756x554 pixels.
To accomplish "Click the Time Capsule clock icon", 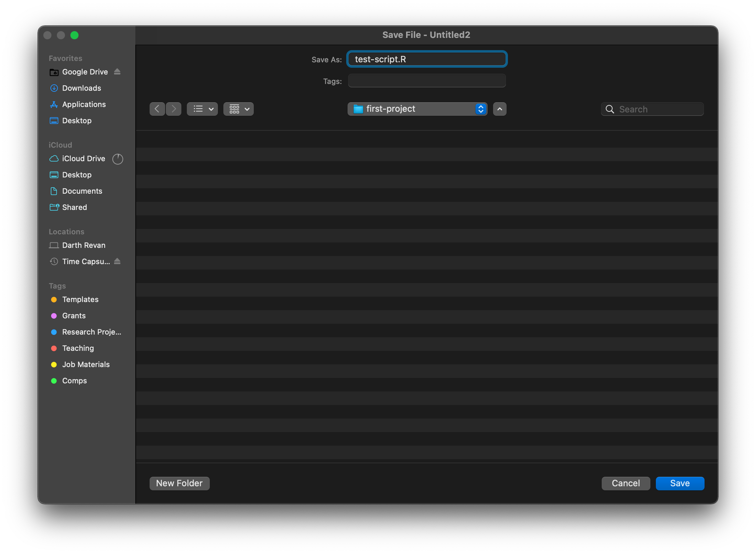I will pos(54,261).
